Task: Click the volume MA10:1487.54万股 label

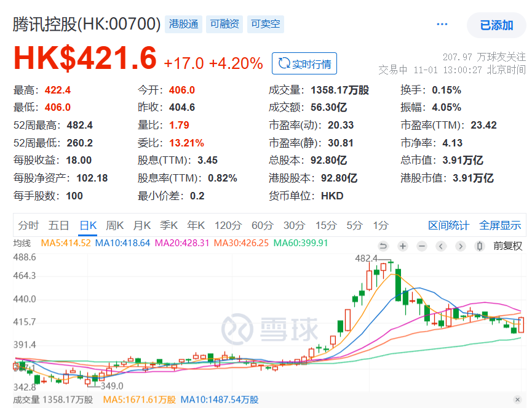Action: tap(219, 399)
